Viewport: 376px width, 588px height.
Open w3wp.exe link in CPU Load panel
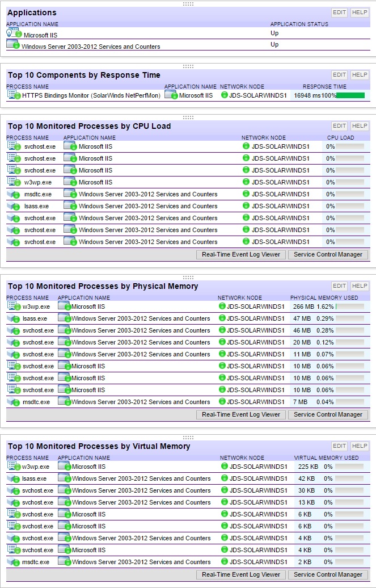tap(38, 182)
